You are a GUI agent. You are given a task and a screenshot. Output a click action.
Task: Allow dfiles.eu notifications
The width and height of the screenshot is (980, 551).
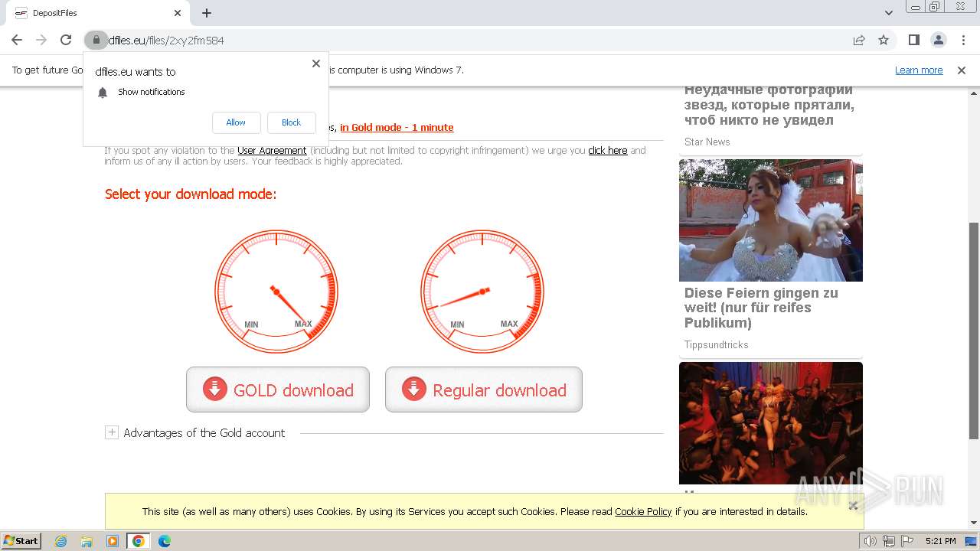coord(236,122)
